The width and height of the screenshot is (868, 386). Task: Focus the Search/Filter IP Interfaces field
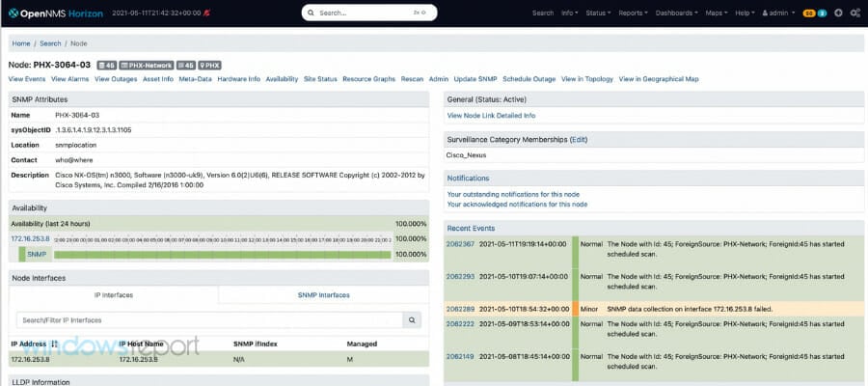coord(209,320)
